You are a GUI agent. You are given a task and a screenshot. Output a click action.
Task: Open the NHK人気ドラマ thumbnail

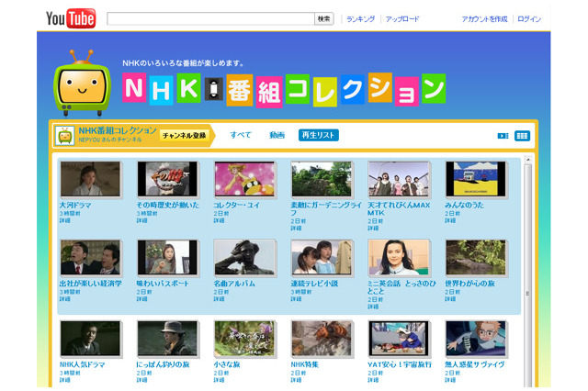click(90, 338)
